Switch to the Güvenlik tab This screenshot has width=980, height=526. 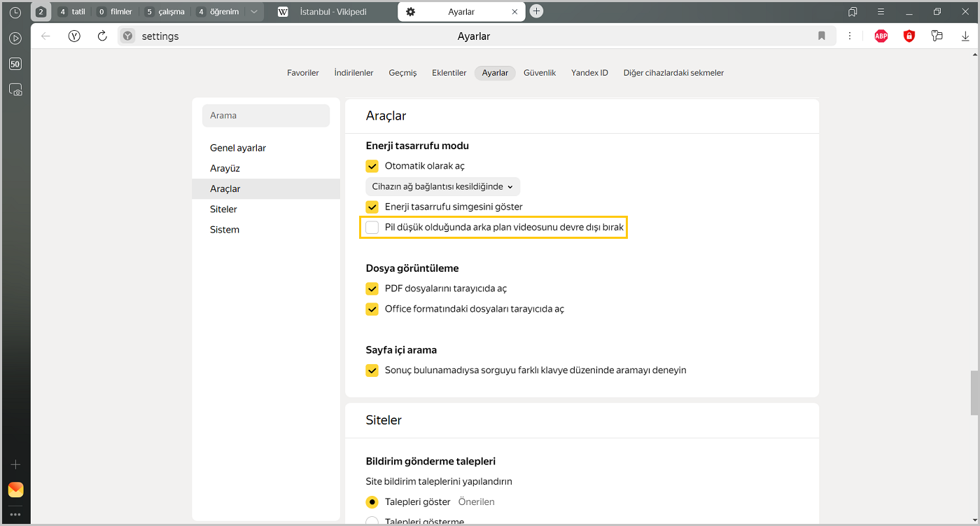click(x=539, y=73)
